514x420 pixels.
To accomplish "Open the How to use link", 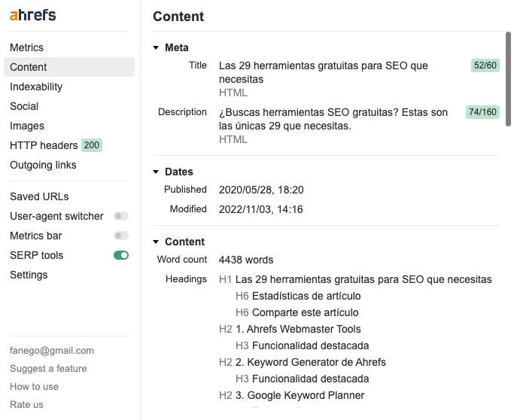I will [x=34, y=387].
